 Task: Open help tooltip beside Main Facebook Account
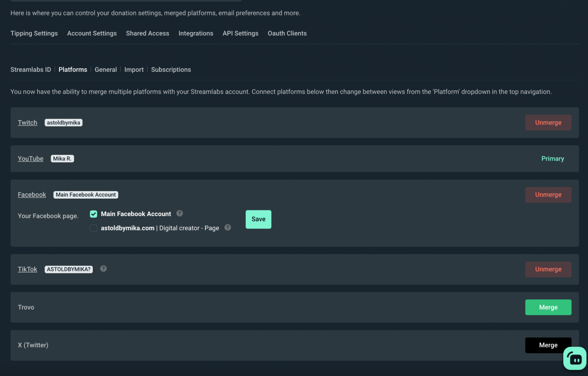(180, 213)
